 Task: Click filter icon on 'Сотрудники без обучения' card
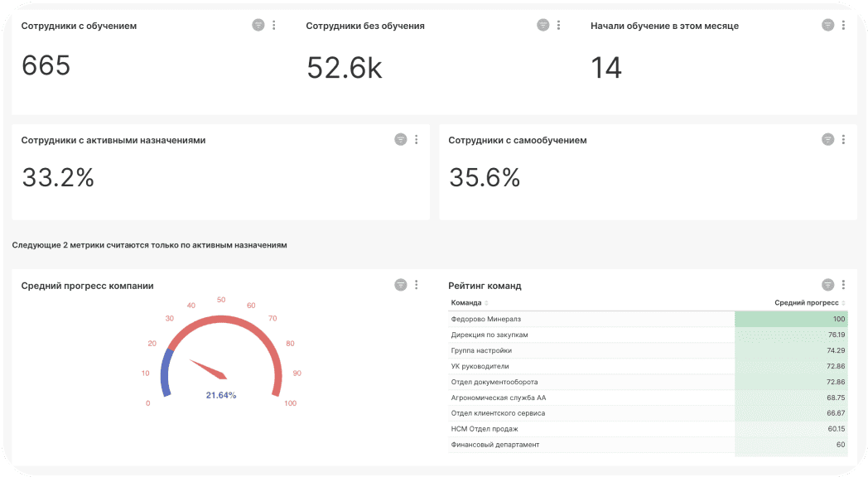click(x=543, y=25)
